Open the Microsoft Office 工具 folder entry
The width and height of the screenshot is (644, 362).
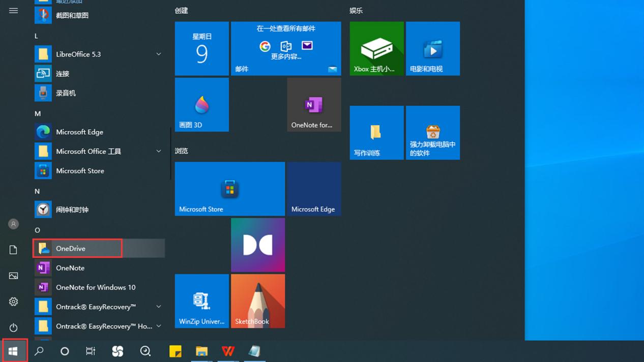click(x=99, y=152)
